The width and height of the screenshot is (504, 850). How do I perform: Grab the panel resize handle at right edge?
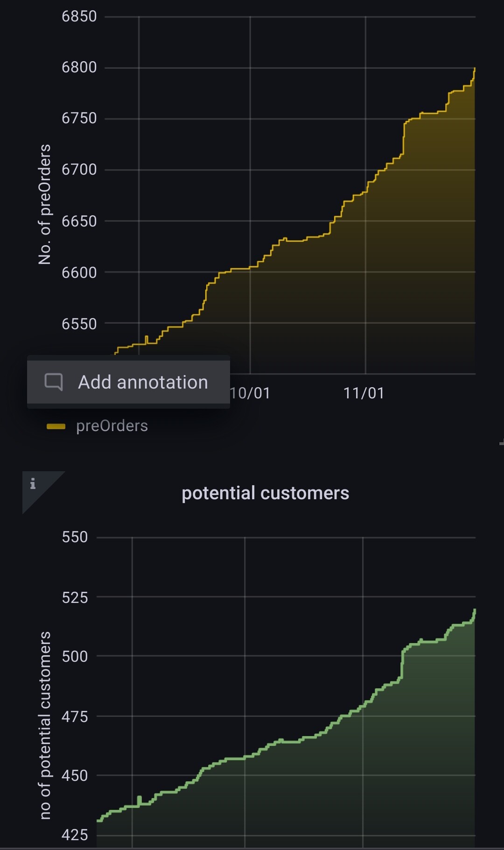(501, 443)
